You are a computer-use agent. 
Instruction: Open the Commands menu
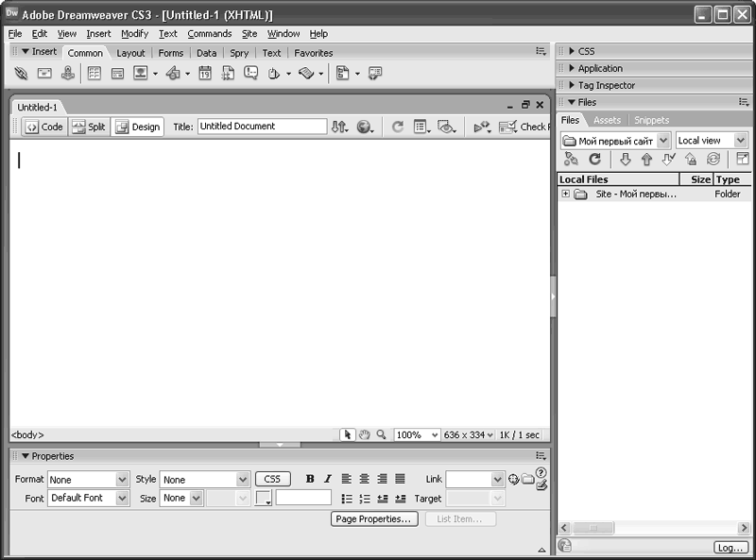209,33
